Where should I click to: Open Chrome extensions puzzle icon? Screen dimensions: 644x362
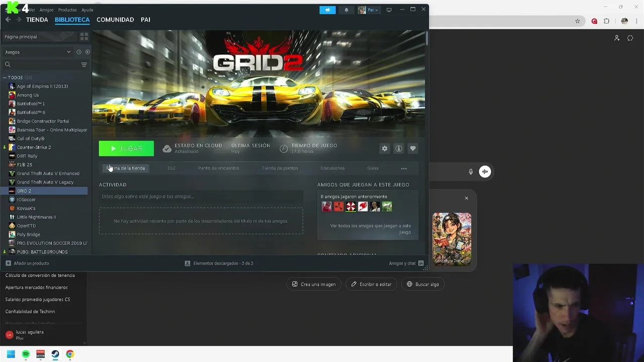[606, 21]
